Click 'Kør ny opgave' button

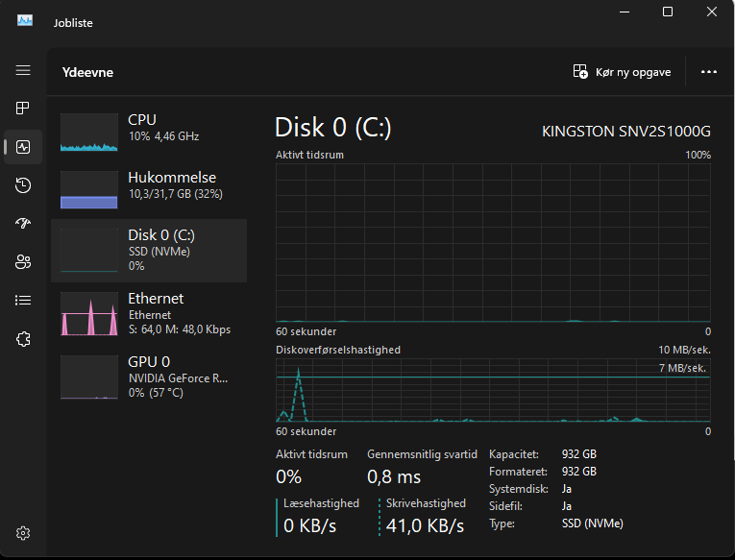pos(622,72)
